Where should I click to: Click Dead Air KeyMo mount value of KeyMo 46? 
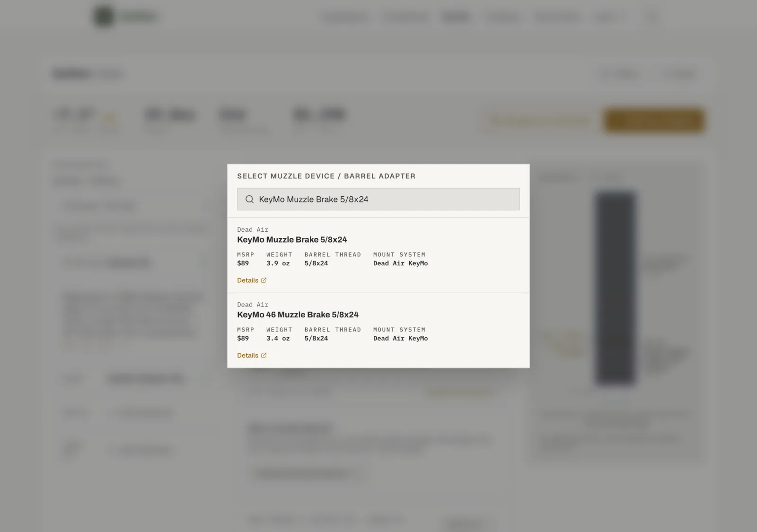point(400,339)
